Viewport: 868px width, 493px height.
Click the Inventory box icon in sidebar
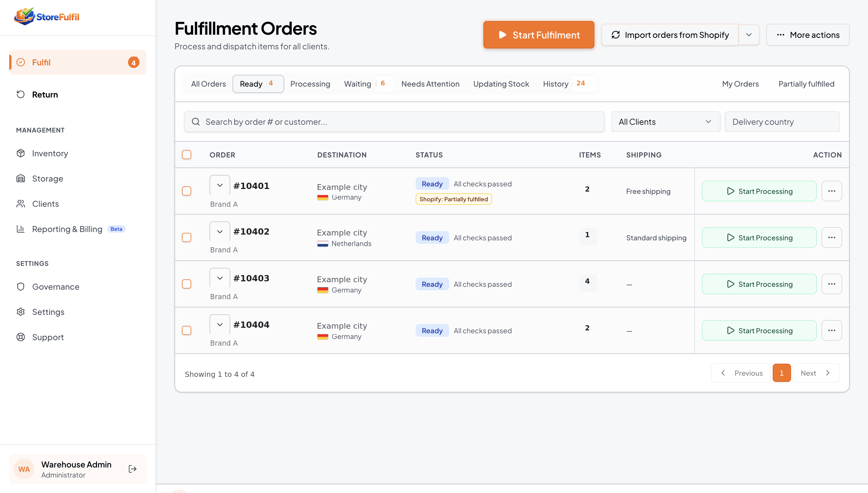[21, 153]
